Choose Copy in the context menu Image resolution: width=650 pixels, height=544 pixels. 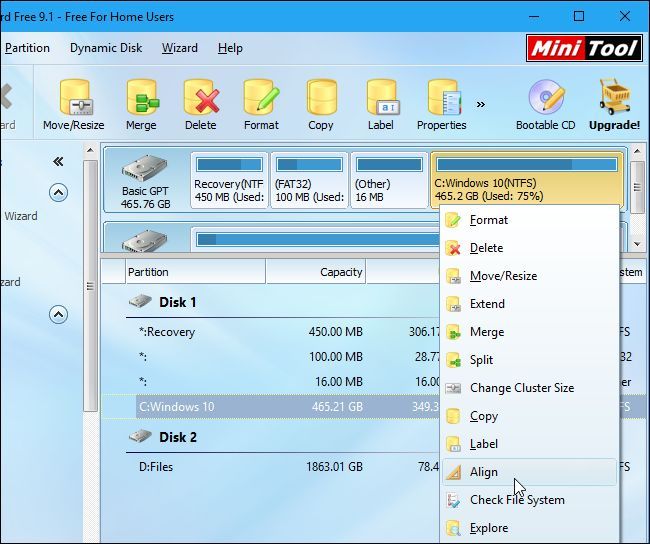529,416
